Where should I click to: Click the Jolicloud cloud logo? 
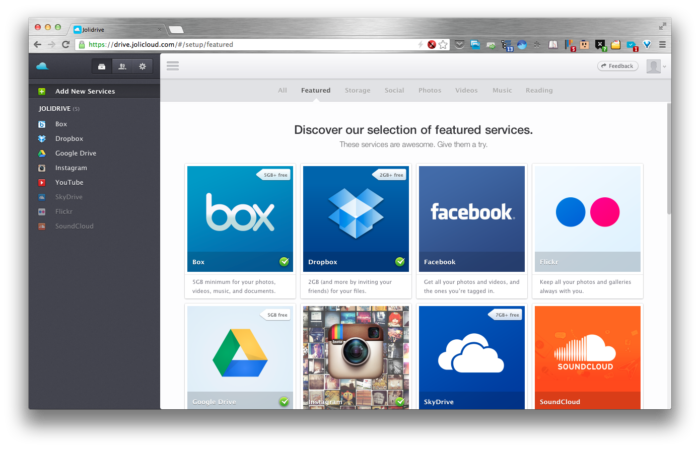click(42, 67)
